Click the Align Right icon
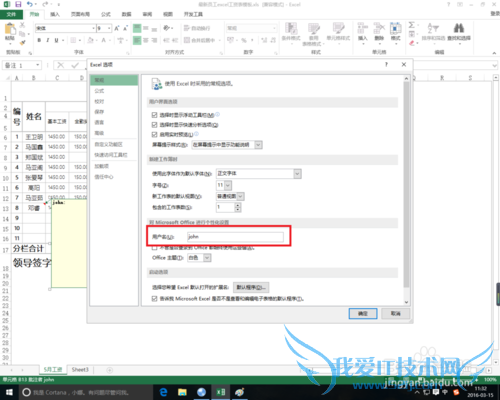This screenshot has height=400, width=500. point(154,40)
